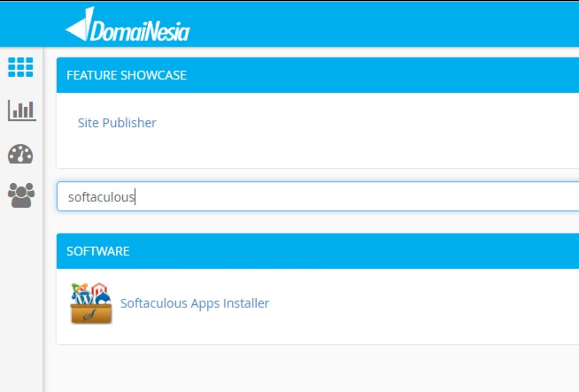
Task: Click the DomaiNesia logo
Action: [128, 24]
